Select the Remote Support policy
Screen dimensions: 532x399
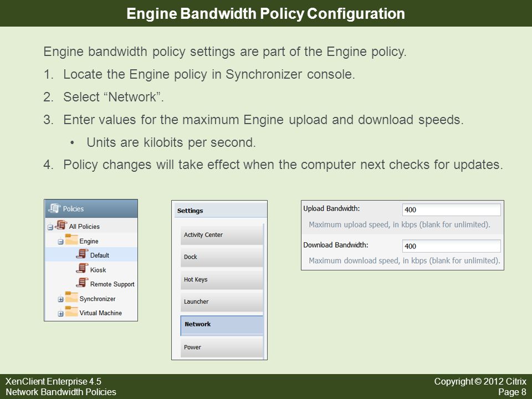click(112, 284)
